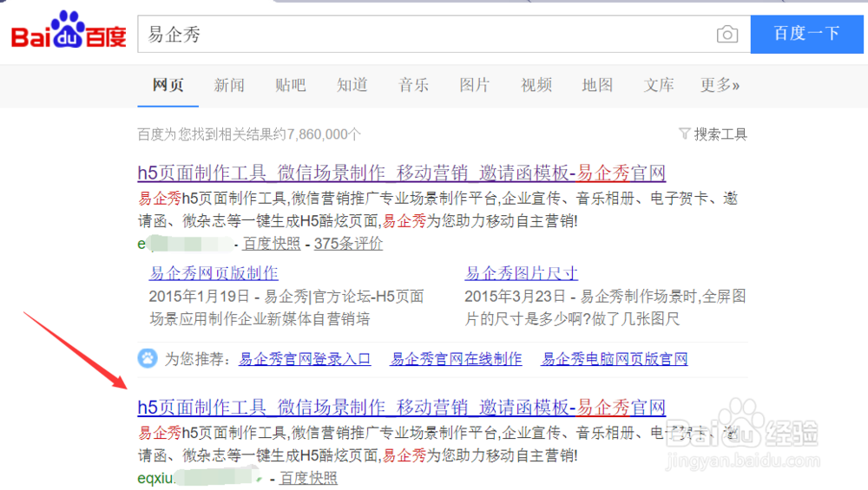Go to the 知道 tab
The image size is (868, 490).
[352, 85]
